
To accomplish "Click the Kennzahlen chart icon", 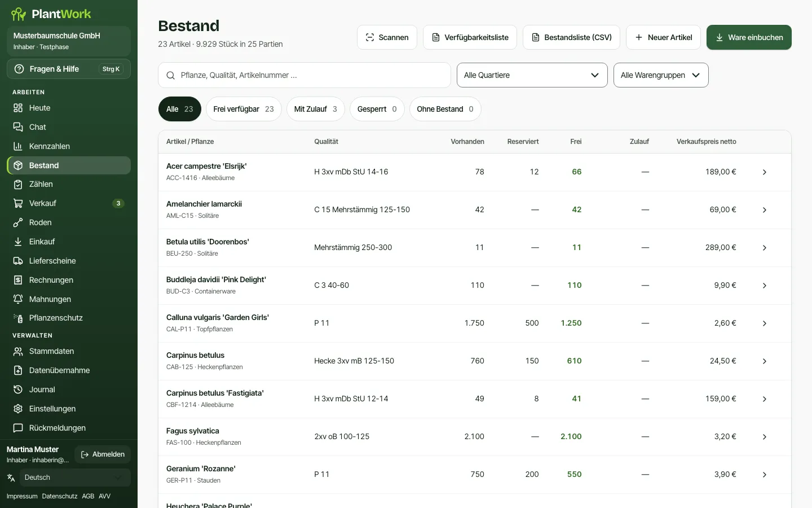I will click(18, 146).
